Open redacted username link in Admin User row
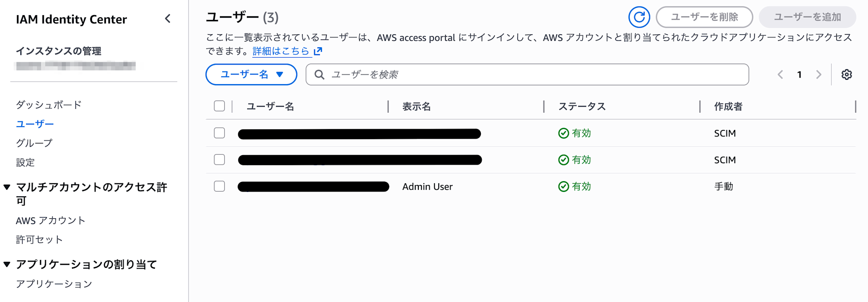This screenshot has width=868, height=302. coord(313,187)
